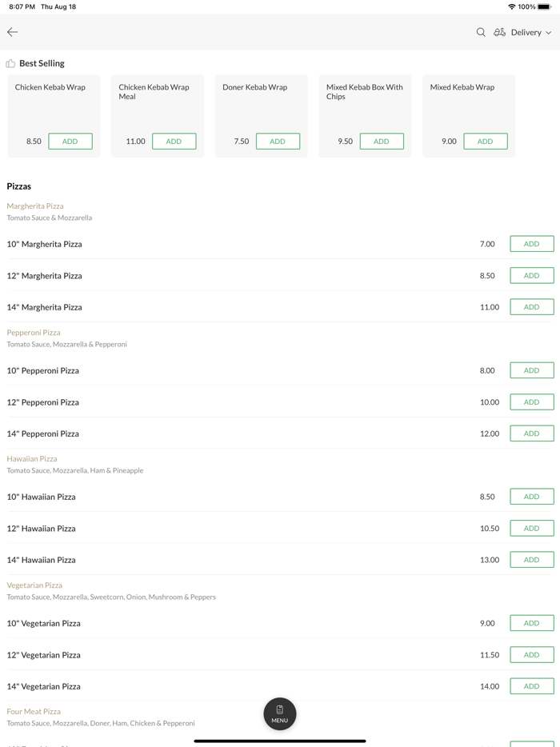Add 14" Pepperoni Pizza to cart
The height and width of the screenshot is (747, 560).
(531, 433)
